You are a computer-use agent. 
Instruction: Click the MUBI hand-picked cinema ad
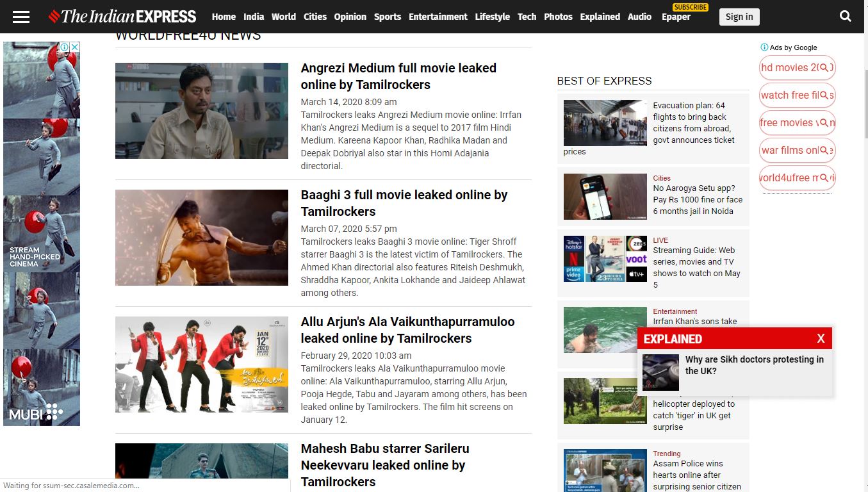42,234
